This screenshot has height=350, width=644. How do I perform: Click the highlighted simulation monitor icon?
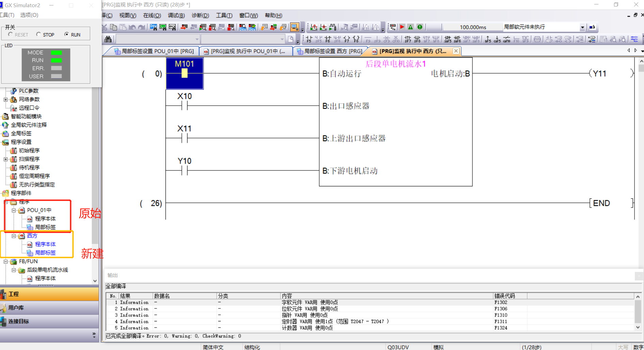[x=294, y=27]
